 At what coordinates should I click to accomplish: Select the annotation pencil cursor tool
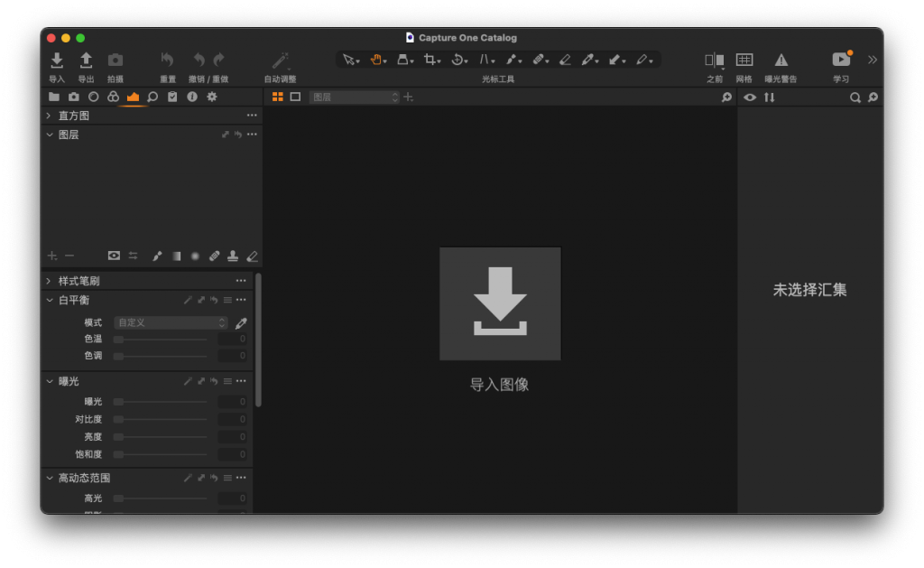tap(643, 60)
